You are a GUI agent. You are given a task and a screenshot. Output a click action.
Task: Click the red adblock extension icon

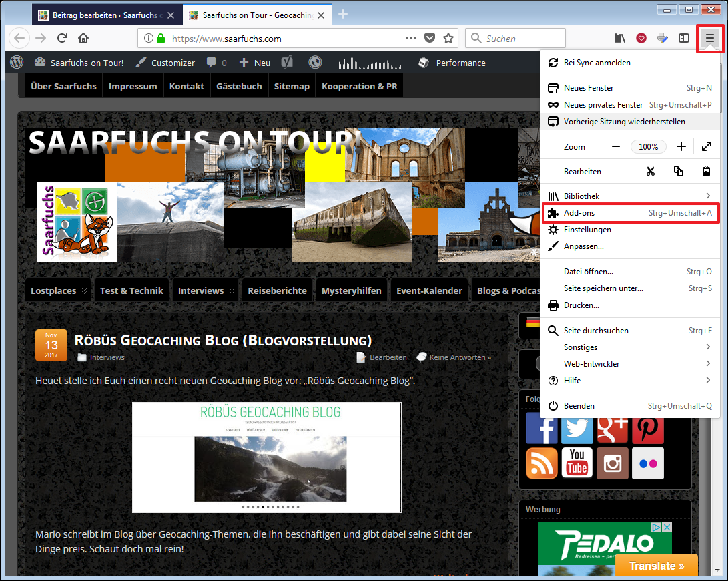pyautogui.click(x=641, y=39)
